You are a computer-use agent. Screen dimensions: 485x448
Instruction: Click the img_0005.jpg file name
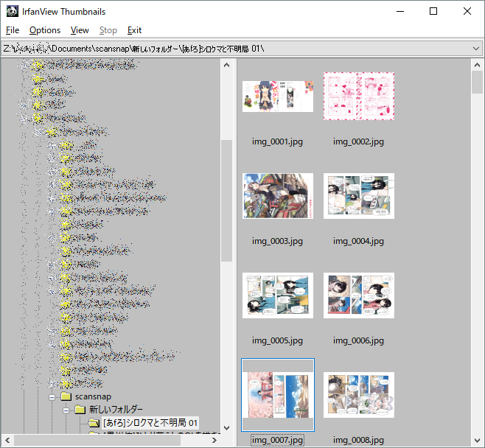(277, 340)
